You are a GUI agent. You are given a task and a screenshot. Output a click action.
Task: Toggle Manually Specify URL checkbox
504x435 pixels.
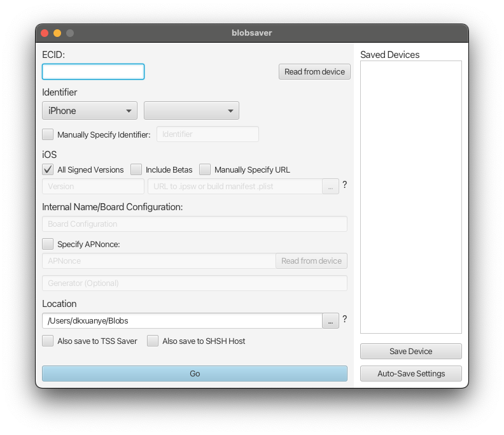pyautogui.click(x=205, y=169)
